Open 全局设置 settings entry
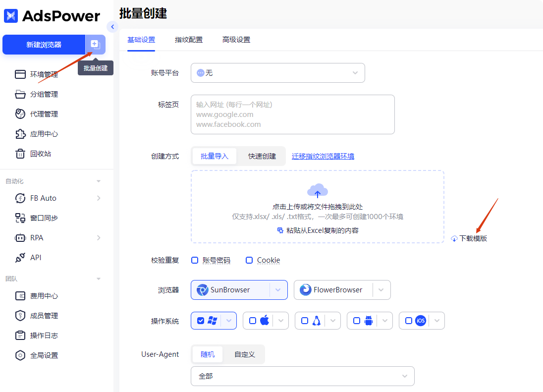The image size is (543, 392). click(36, 355)
